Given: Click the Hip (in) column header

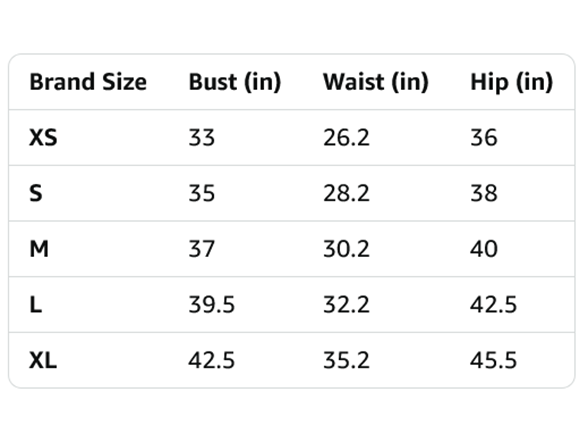Looking at the screenshot, I should 512,82.
